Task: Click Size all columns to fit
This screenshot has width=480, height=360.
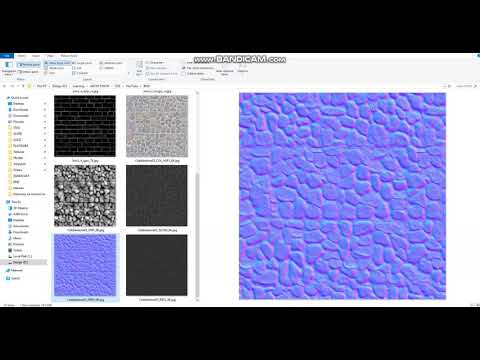Action: (x=162, y=73)
